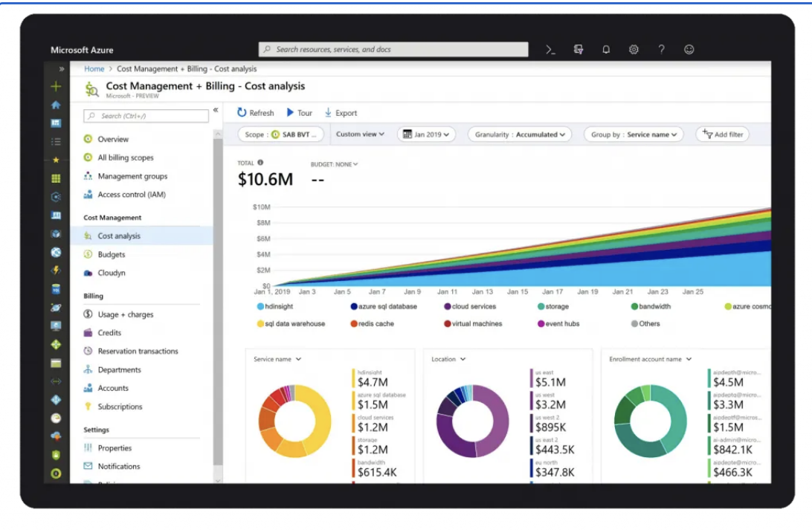Go to Home via left rail icon
812x530 pixels.
56,105
